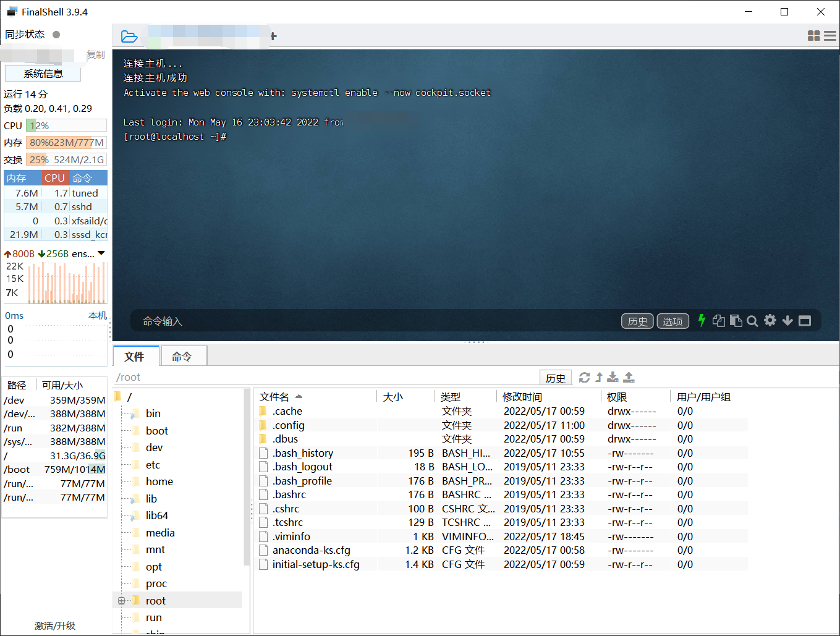Image resolution: width=840 pixels, height=636 pixels.
Task: Open the hamburger menu at top right
Action: [830, 35]
